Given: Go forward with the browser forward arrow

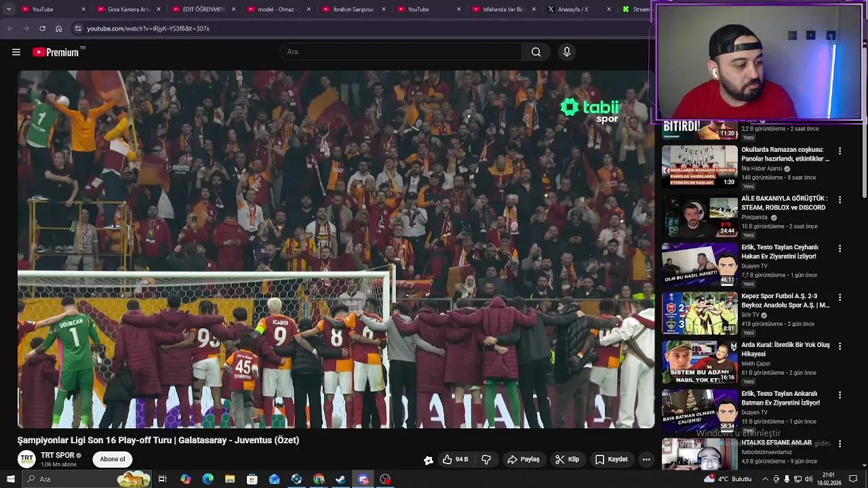Looking at the screenshot, I should (x=26, y=28).
